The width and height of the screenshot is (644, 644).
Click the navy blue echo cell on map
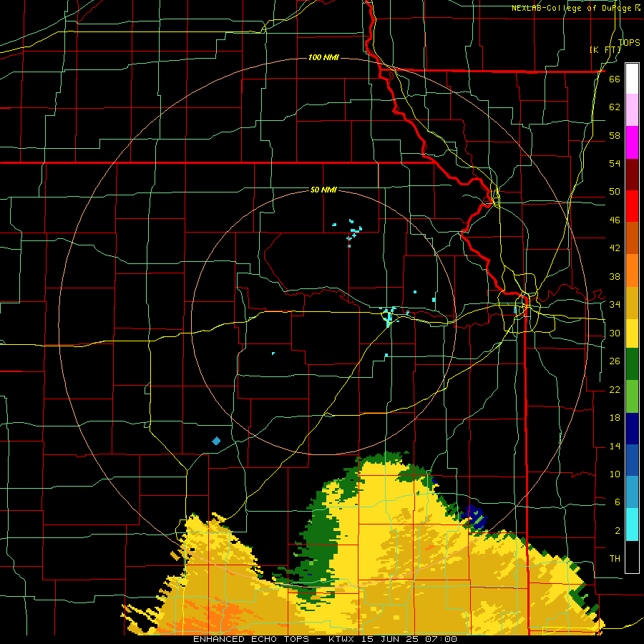[x=474, y=517]
